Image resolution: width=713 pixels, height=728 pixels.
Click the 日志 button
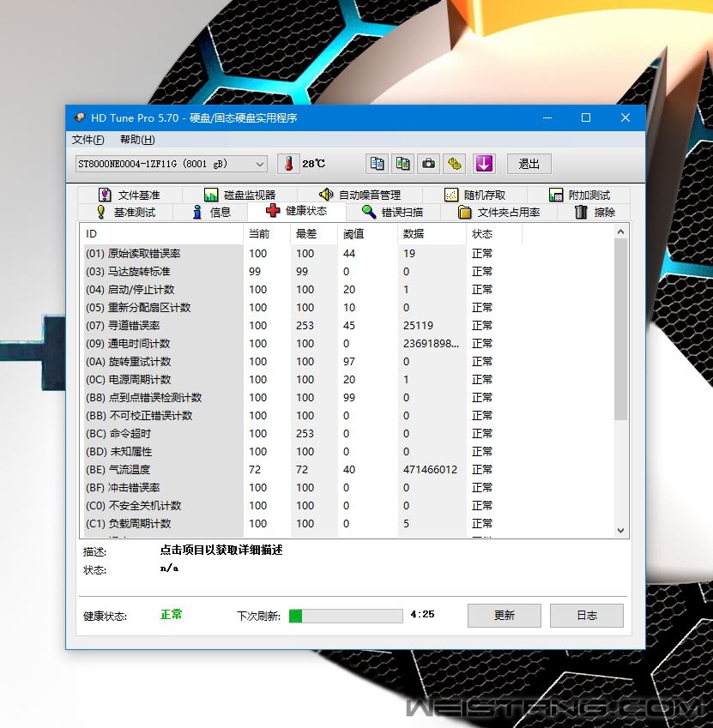click(x=587, y=615)
